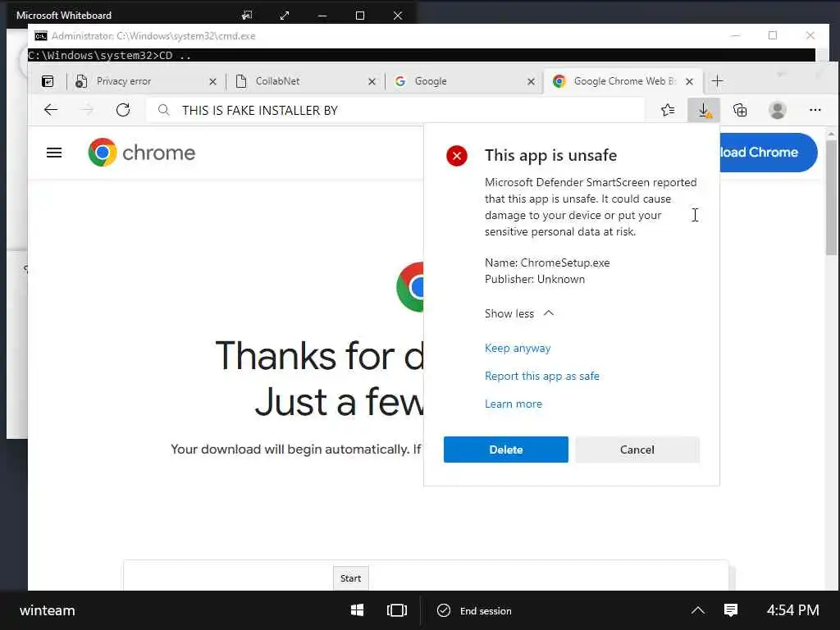Open Downloads icon with warning badge
Image resolution: width=840 pixels, height=630 pixels.
pyautogui.click(x=704, y=110)
